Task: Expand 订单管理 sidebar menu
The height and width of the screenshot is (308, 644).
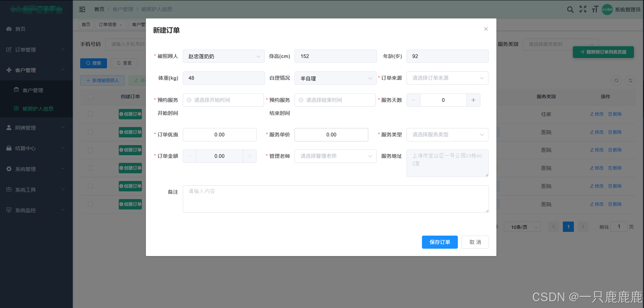Action: [36, 50]
